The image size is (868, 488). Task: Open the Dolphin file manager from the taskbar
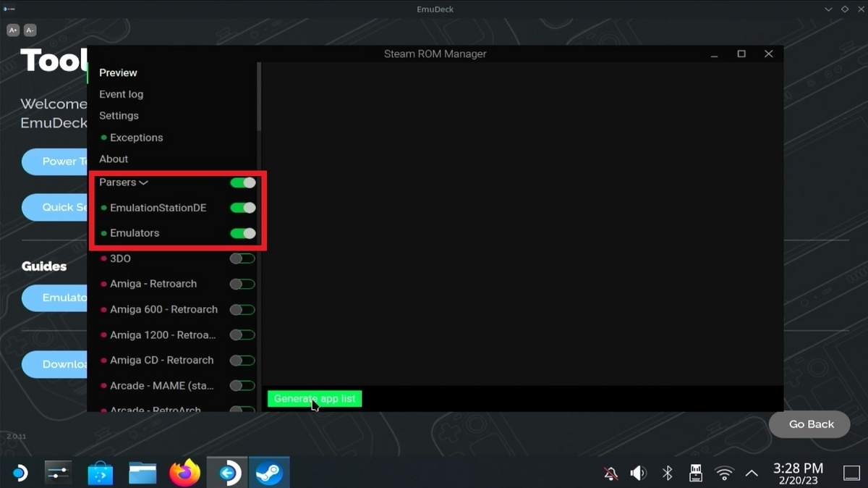[x=142, y=474]
